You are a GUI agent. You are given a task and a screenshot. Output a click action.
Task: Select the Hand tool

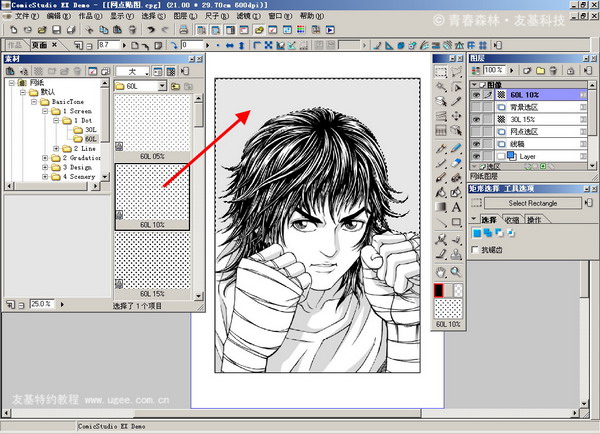[x=441, y=272]
